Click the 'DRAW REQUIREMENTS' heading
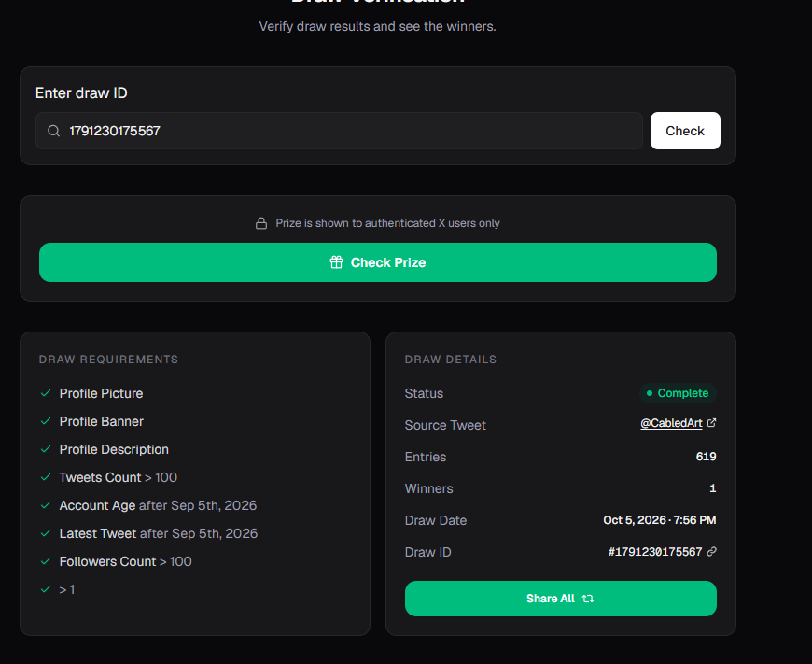 click(108, 360)
